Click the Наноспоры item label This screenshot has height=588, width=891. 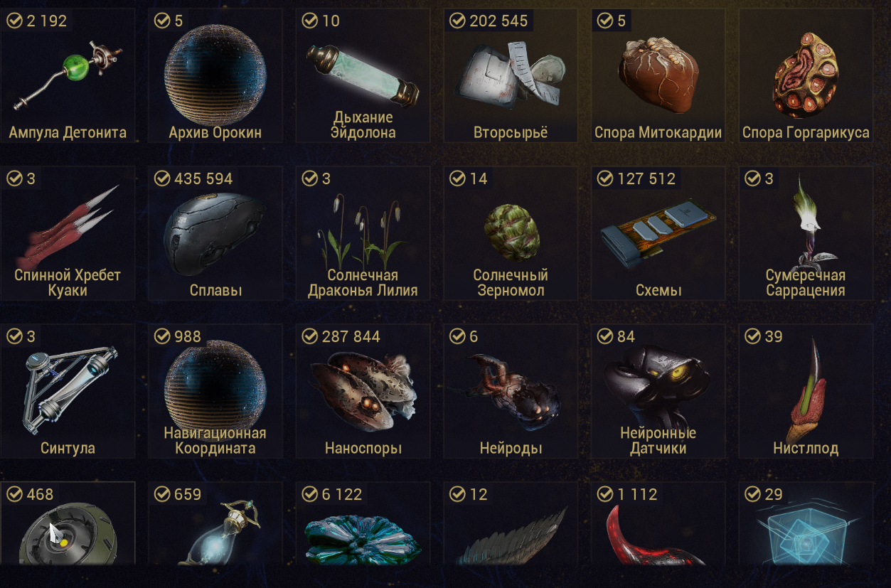363,449
